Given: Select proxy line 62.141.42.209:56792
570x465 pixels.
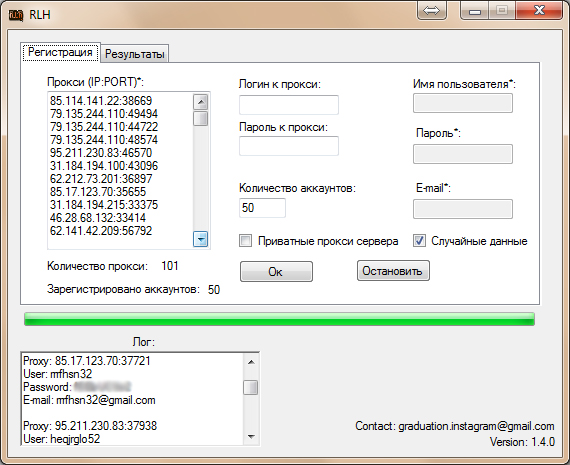Looking at the screenshot, I should [x=101, y=231].
